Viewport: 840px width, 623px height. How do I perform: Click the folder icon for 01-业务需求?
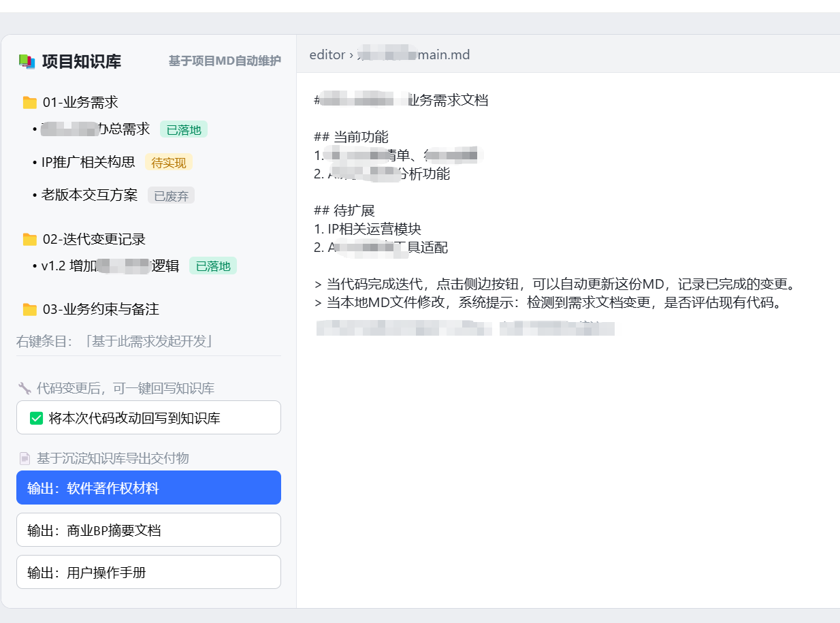(x=29, y=103)
